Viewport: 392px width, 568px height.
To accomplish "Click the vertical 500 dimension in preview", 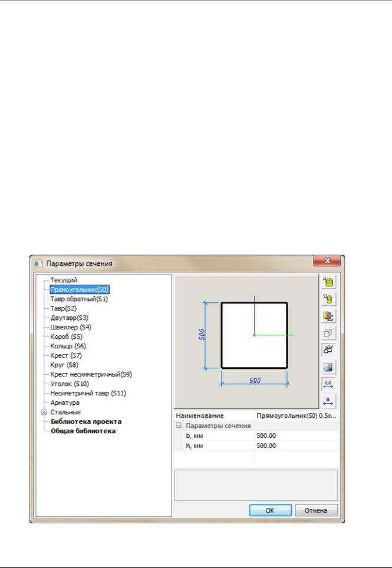I will click(x=202, y=334).
